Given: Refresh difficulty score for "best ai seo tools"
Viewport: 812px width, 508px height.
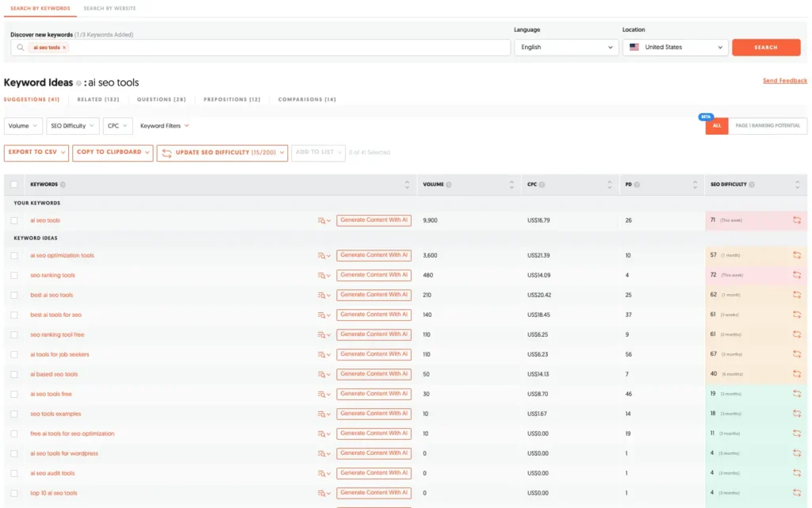Looking at the screenshot, I should (798, 295).
